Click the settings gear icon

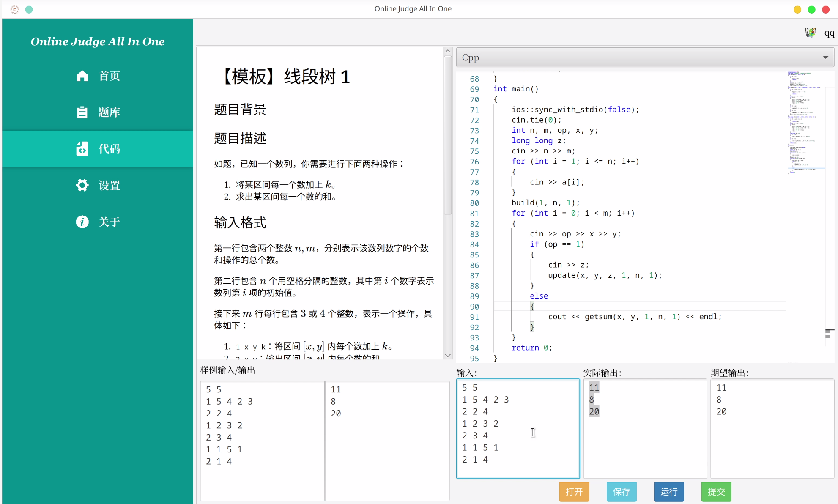pos(82,185)
